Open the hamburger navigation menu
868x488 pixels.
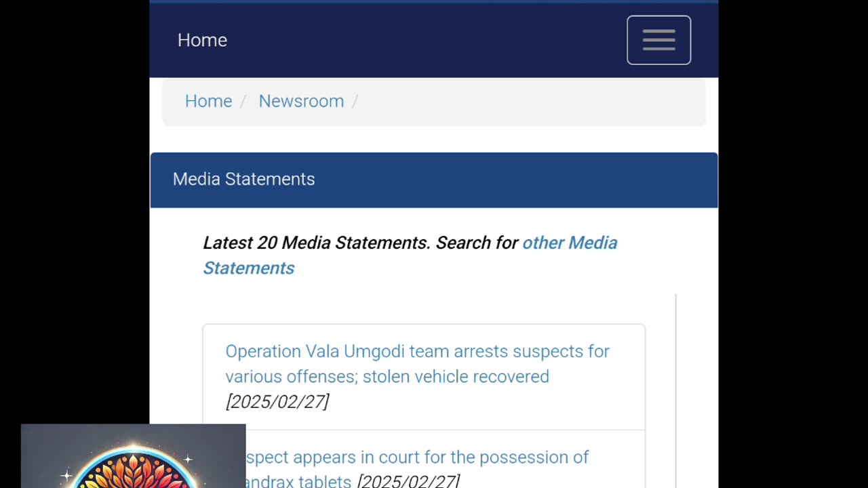[x=658, y=40]
